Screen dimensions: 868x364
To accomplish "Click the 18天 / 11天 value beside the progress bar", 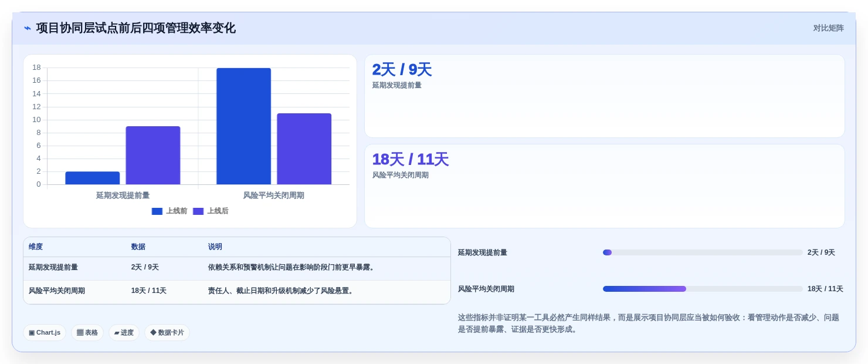I will coord(825,289).
